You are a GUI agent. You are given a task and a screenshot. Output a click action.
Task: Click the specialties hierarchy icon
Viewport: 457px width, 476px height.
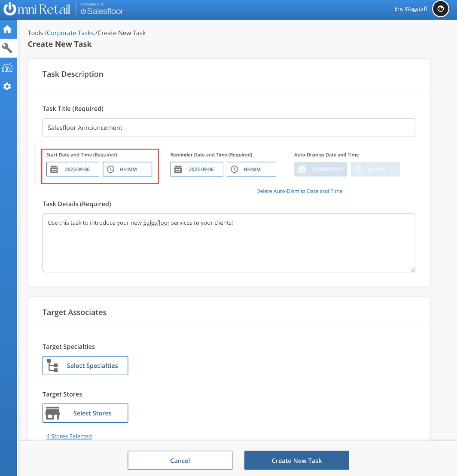click(52, 366)
